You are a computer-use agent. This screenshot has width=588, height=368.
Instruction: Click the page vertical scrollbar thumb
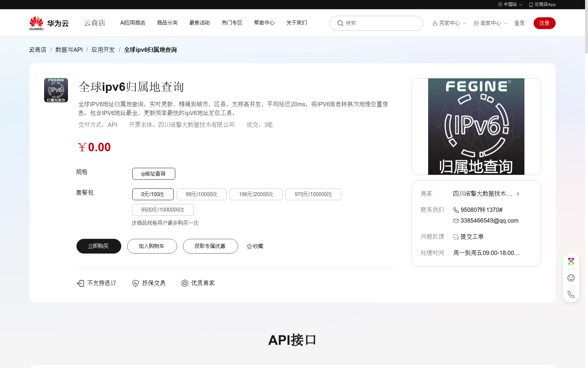click(587, 26)
